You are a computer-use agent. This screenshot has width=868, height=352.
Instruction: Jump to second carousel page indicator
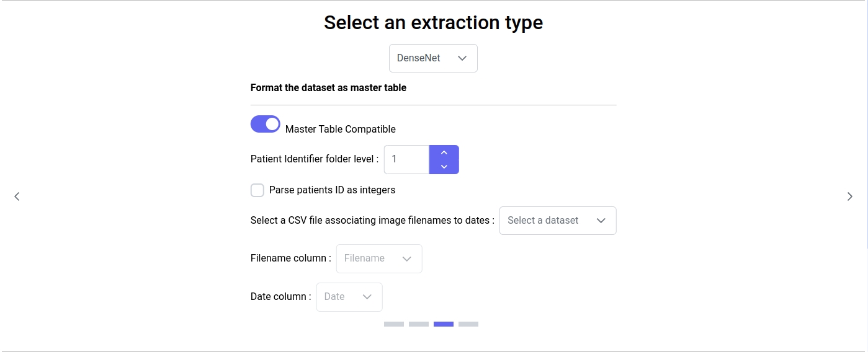pyautogui.click(x=419, y=324)
